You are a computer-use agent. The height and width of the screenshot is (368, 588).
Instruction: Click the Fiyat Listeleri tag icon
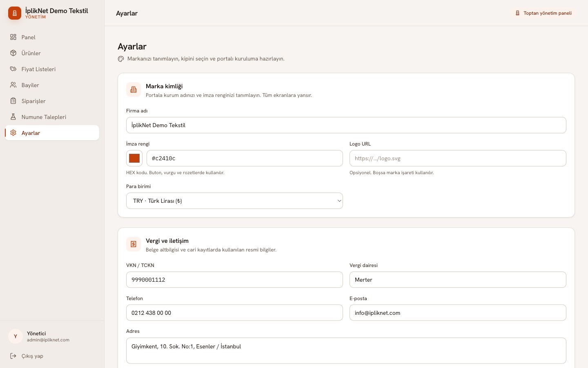pyautogui.click(x=13, y=69)
